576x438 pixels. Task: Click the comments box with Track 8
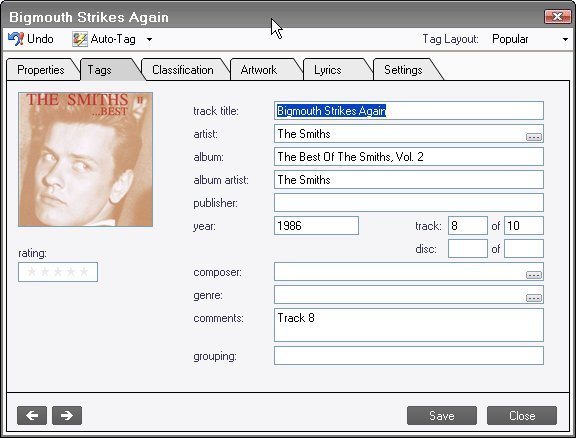pos(408,325)
